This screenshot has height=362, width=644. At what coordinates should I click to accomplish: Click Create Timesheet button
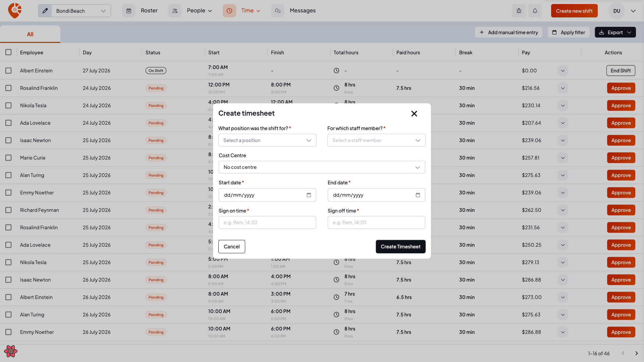click(400, 247)
